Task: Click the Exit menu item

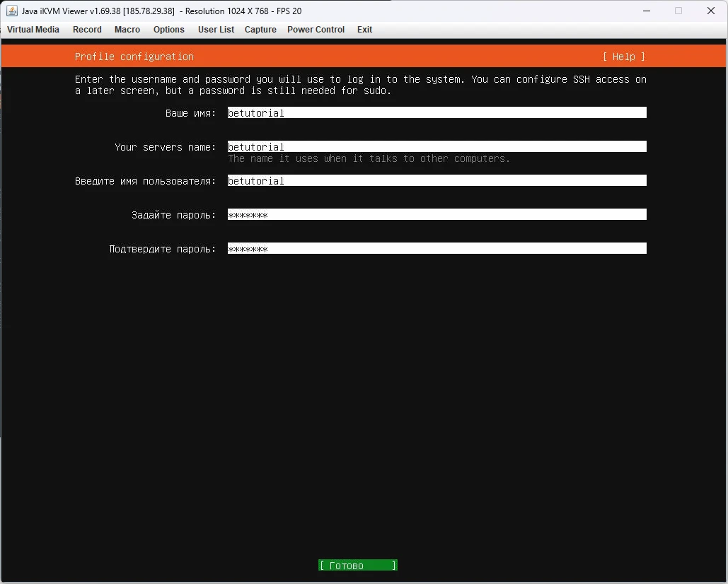Action: 364,30
